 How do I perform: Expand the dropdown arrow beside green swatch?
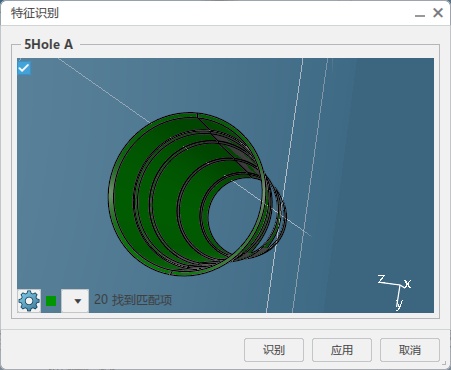(x=75, y=301)
